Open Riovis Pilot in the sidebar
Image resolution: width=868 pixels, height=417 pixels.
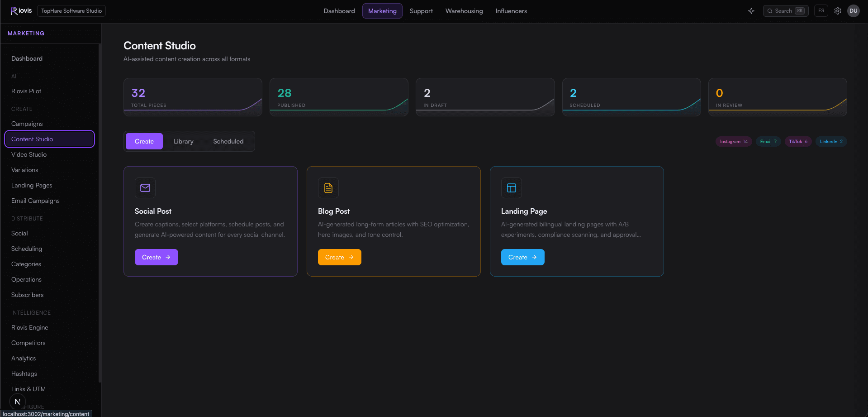pyautogui.click(x=49, y=91)
